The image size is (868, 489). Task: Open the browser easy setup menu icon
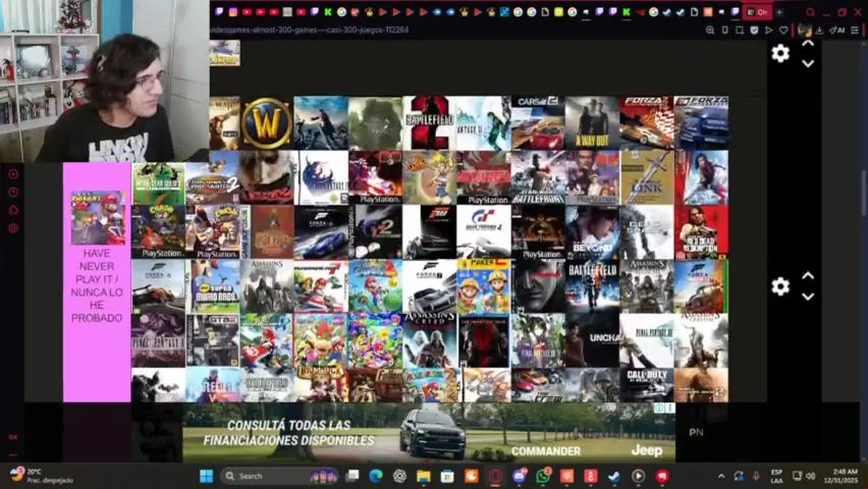(x=854, y=30)
